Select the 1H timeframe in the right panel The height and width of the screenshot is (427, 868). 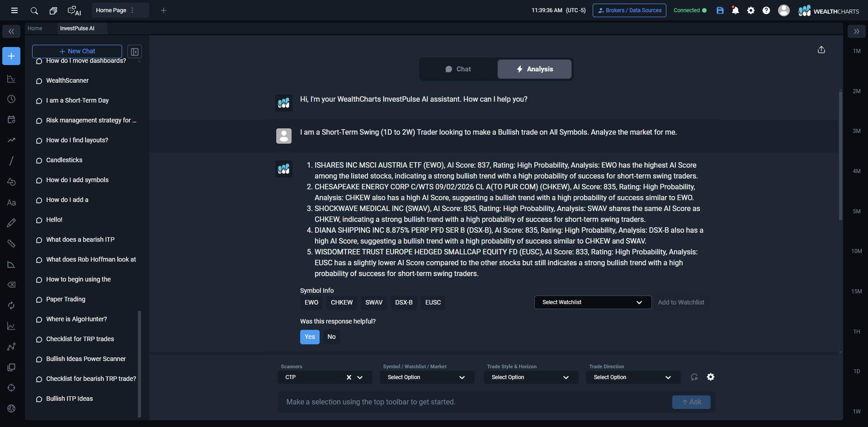click(857, 332)
